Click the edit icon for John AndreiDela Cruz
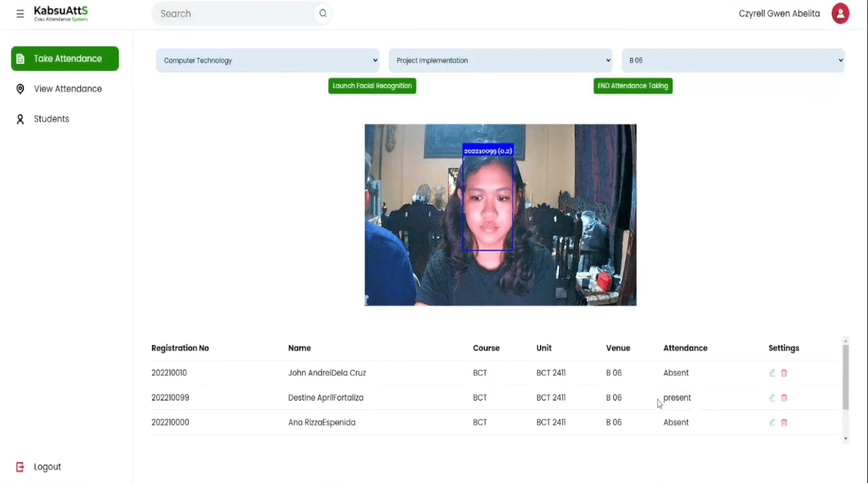 pyautogui.click(x=771, y=372)
